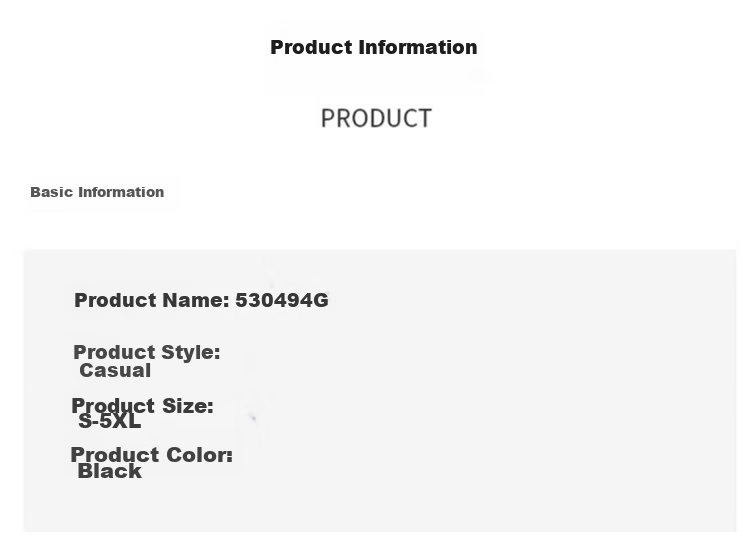Click the small dark speck near Size
Screen dimensions: 750x546
(254, 418)
